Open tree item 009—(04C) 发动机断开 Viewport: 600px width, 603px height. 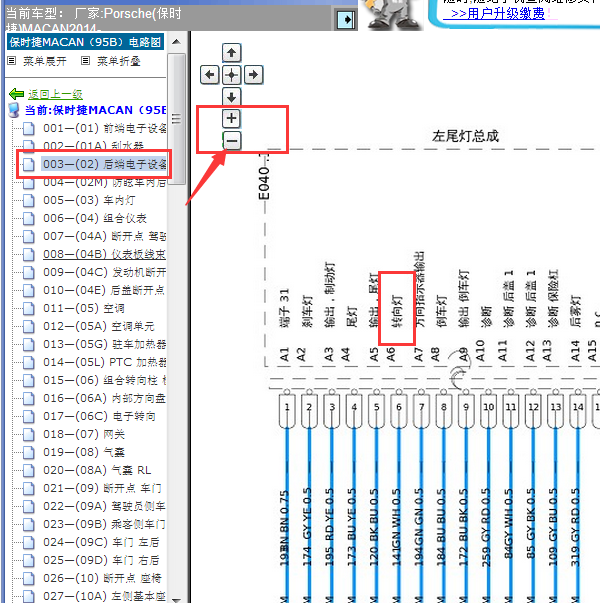(105, 272)
